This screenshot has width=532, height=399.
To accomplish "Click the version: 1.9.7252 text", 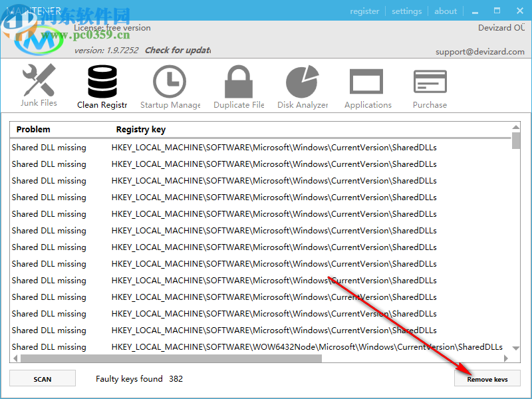I will coord(106,51).
